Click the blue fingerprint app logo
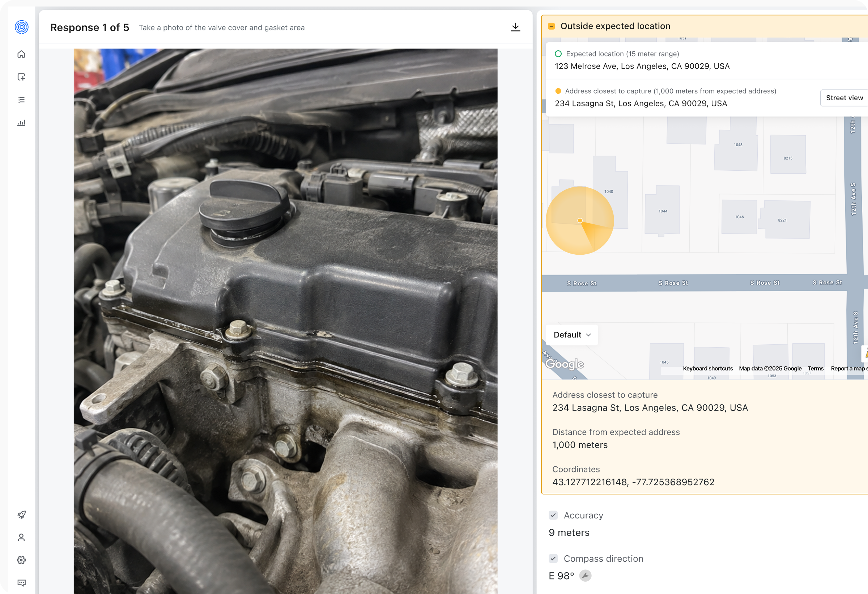Image resolution: width=868 pixels, height=594 pixels. pos(22,27)
